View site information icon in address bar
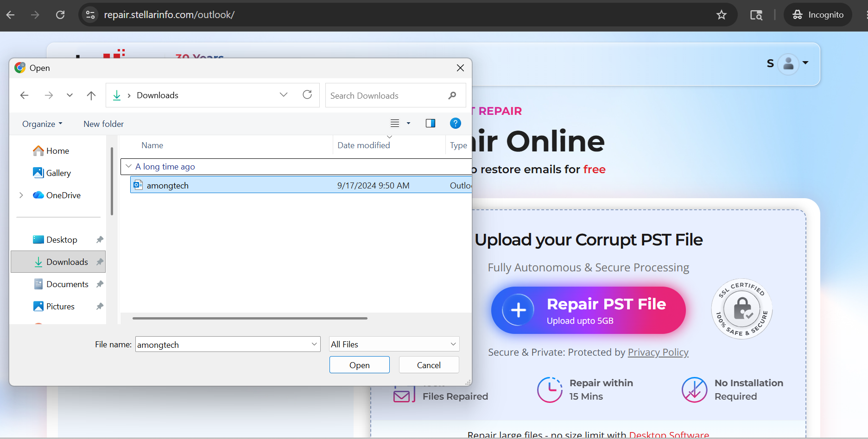The height and width of the screenshot is (439, 868). pos(90,15)
